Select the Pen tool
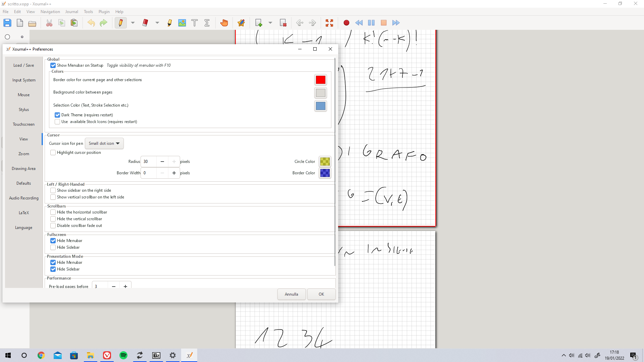 click(121, 23)
